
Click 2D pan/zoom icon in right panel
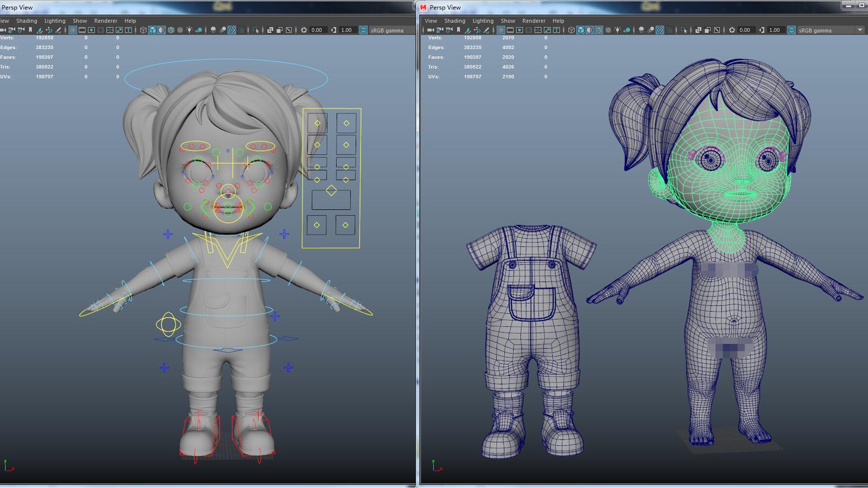point(477,30)
